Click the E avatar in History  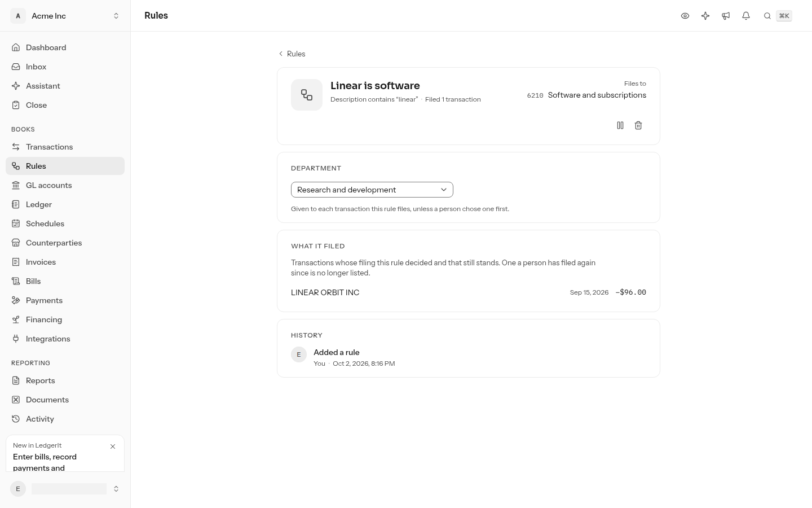[299, 354]
